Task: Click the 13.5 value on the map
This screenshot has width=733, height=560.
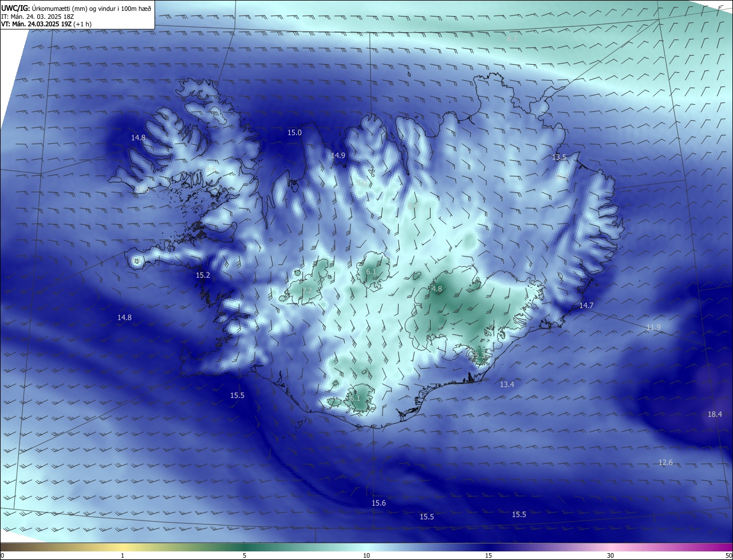Action: (559, 157)
